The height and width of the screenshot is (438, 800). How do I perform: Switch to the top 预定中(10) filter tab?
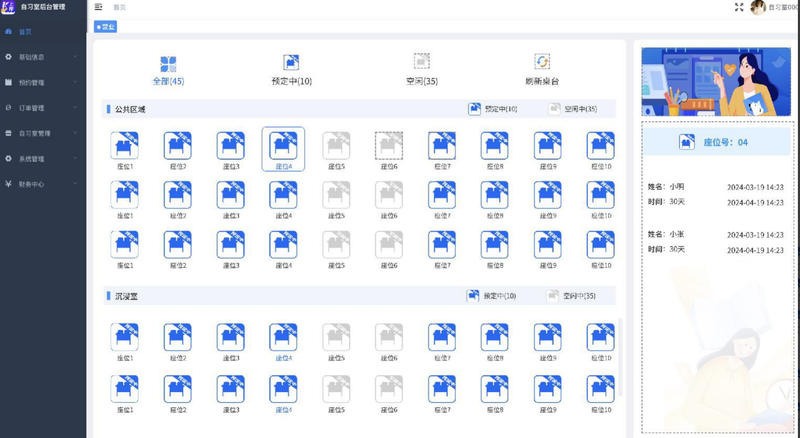[291, 70]
